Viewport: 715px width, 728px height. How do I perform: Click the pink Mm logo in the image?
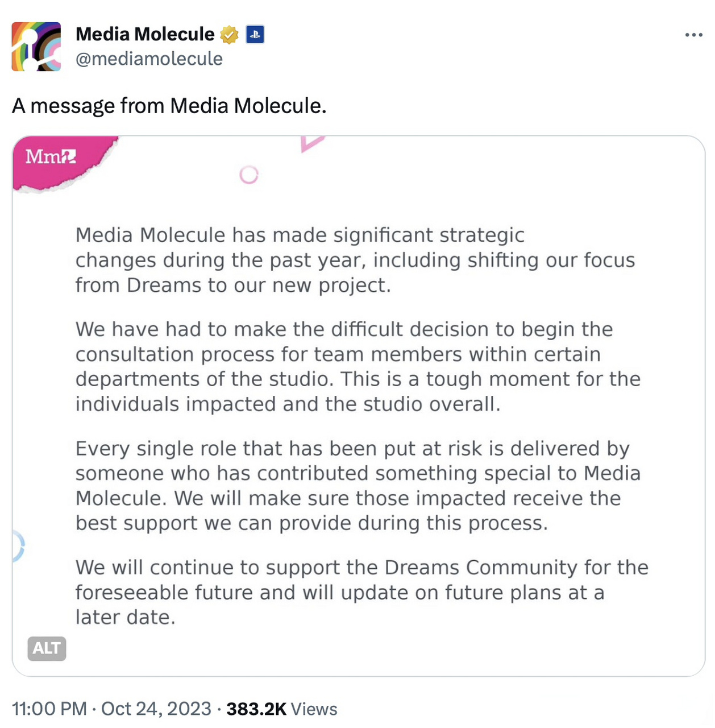pos(51,158)
